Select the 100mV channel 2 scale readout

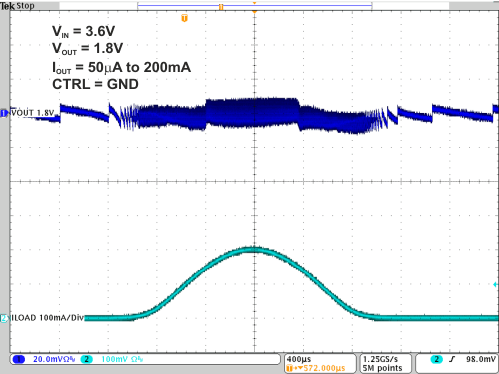122,359
